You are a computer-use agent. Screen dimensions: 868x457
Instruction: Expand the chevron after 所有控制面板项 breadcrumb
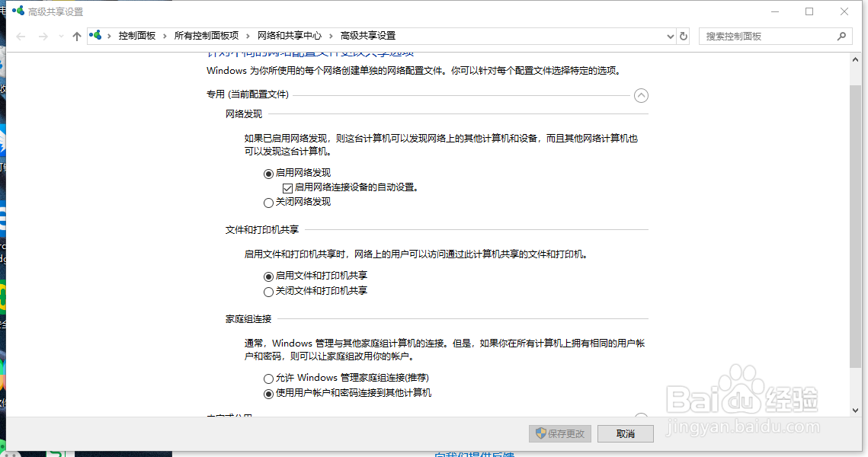248,36
